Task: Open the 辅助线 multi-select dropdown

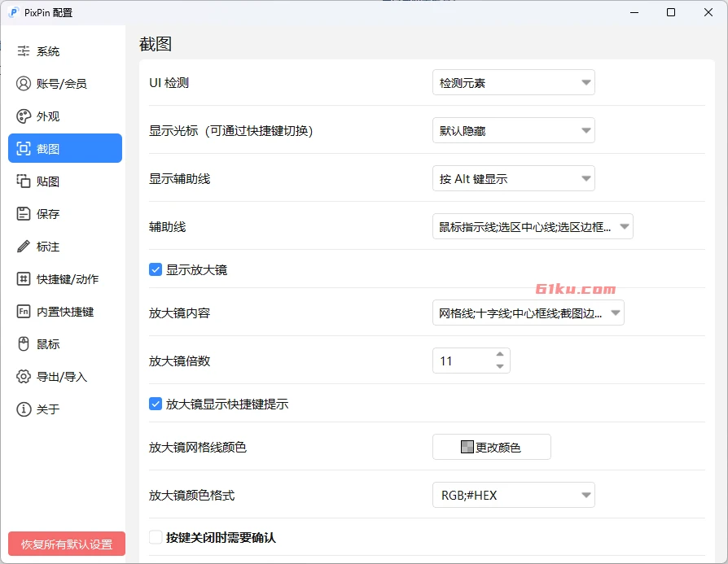Action: (x=533, y=226)
